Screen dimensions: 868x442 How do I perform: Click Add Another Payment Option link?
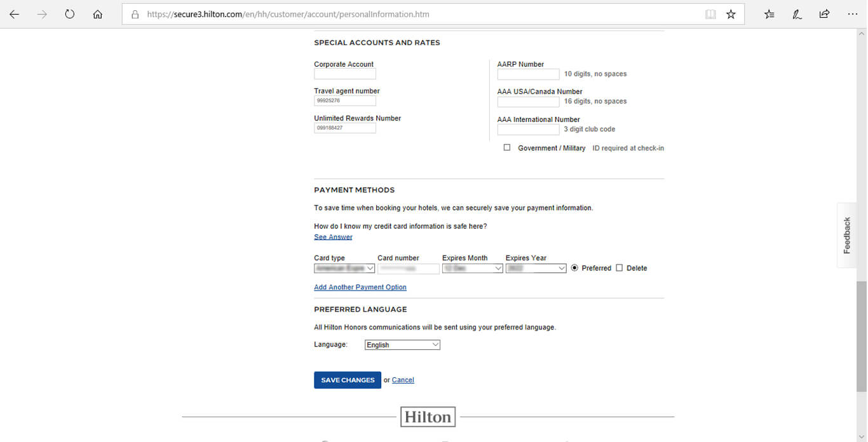click(x=360, y=287)
